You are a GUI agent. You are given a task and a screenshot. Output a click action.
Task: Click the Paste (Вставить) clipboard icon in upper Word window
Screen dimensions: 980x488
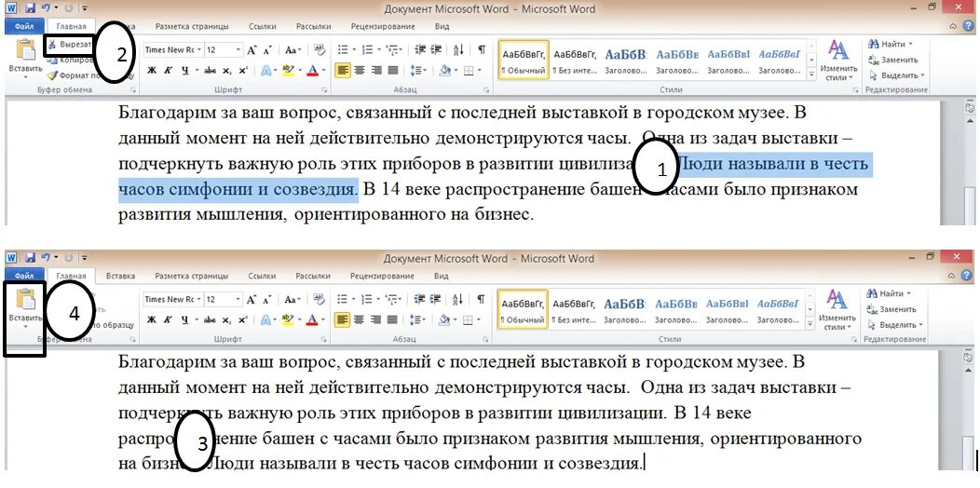(x=26, y=50)
